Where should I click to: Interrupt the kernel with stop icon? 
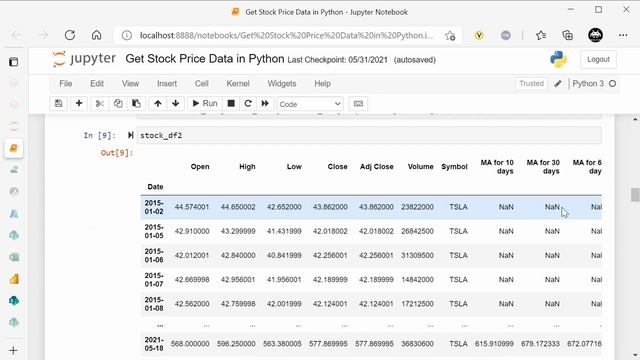(231, 104)
